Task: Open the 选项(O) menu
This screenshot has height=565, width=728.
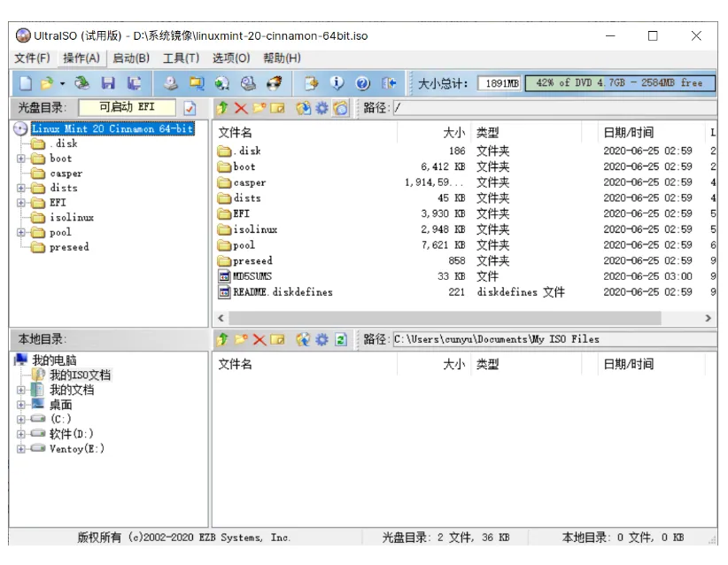Action: coord(231,58)
